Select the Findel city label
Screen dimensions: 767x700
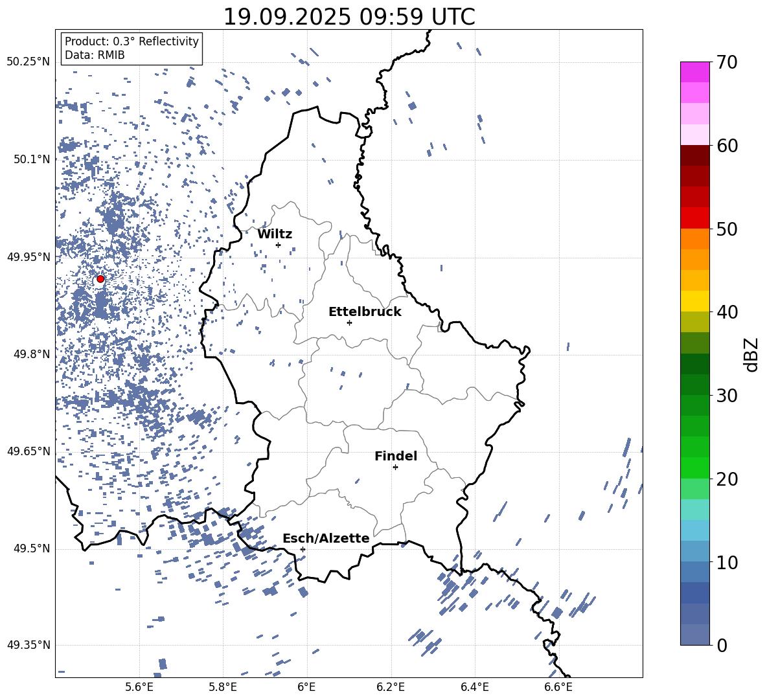[396, 456]
